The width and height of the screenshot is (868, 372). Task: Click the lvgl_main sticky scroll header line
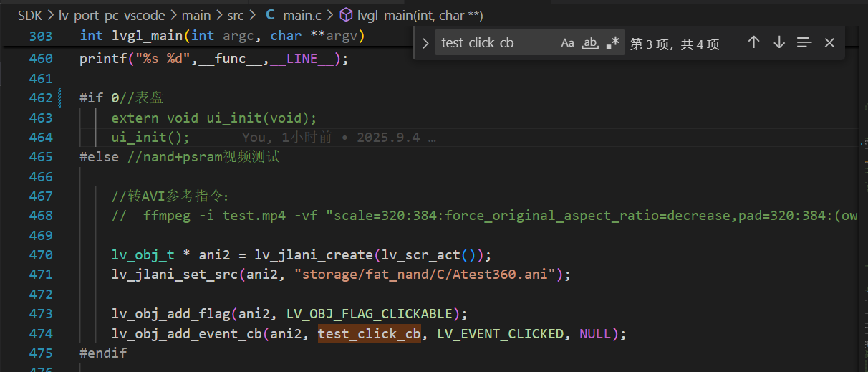pyautogui.click(x=222, y=36)
